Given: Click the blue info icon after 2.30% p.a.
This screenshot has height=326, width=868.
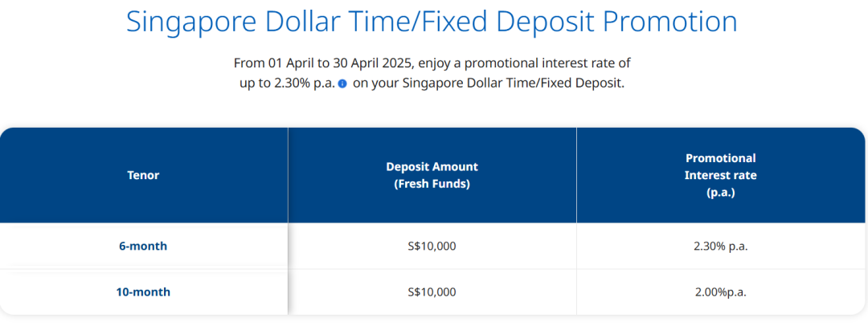Looking at the screenshot, I should [x=342, y=84].
